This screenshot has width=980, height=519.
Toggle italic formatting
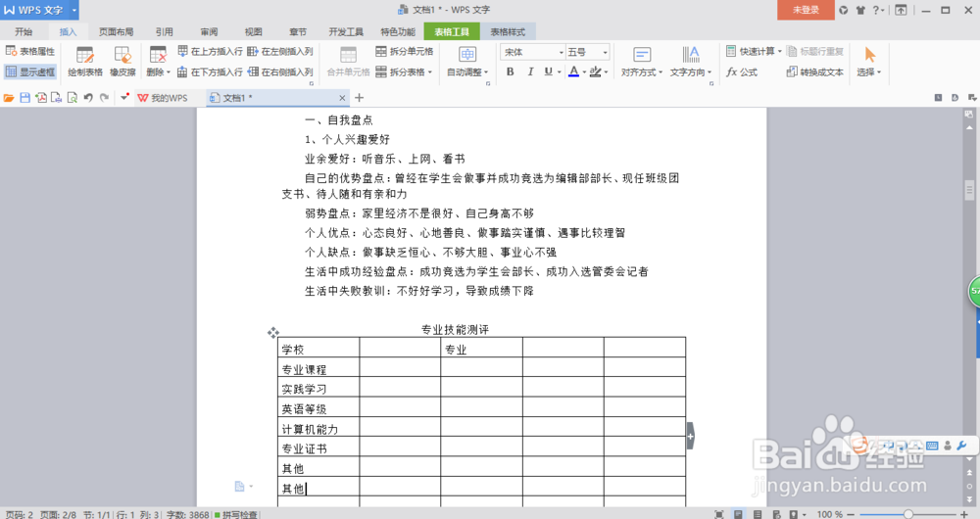[x=530, y=71]
